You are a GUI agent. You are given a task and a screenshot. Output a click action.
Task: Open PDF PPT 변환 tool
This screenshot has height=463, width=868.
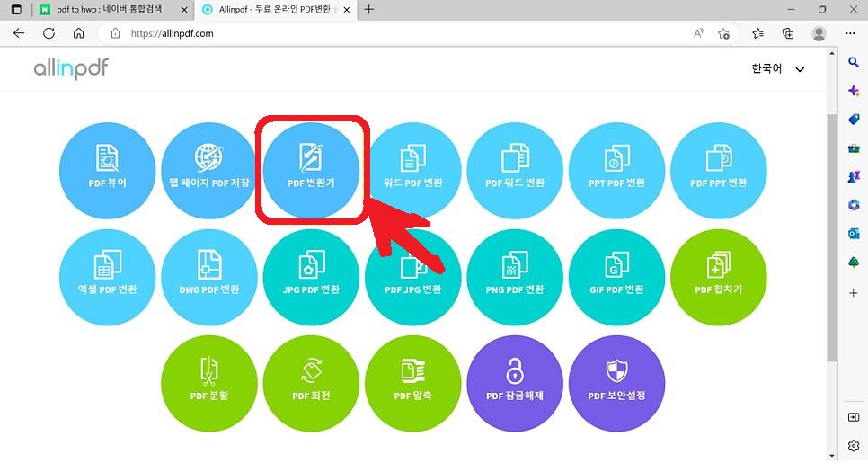(719, 171)
